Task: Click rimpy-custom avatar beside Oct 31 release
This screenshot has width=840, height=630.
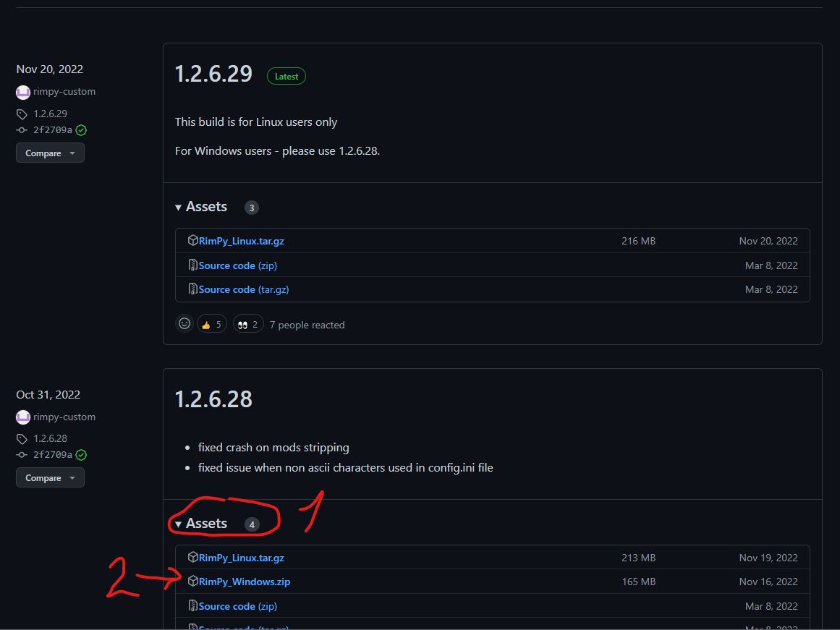Action: pyautogui.click(x=23, y=417)
